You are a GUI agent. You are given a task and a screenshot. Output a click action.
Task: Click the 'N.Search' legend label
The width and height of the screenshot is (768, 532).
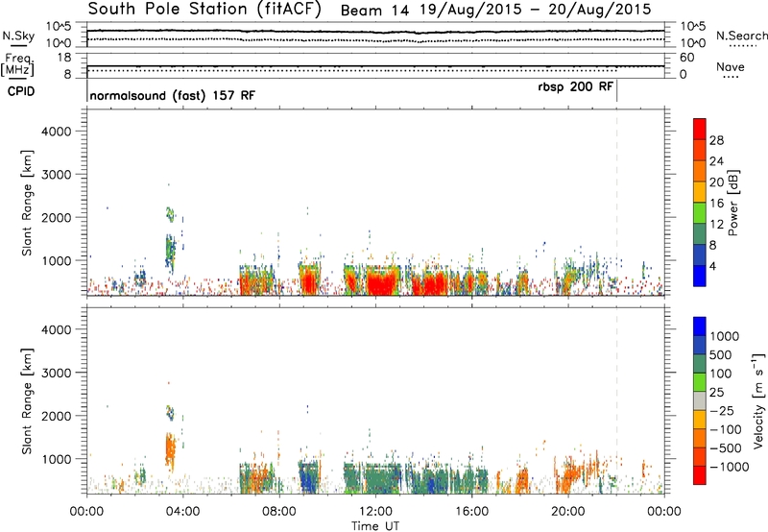[741, 36]
